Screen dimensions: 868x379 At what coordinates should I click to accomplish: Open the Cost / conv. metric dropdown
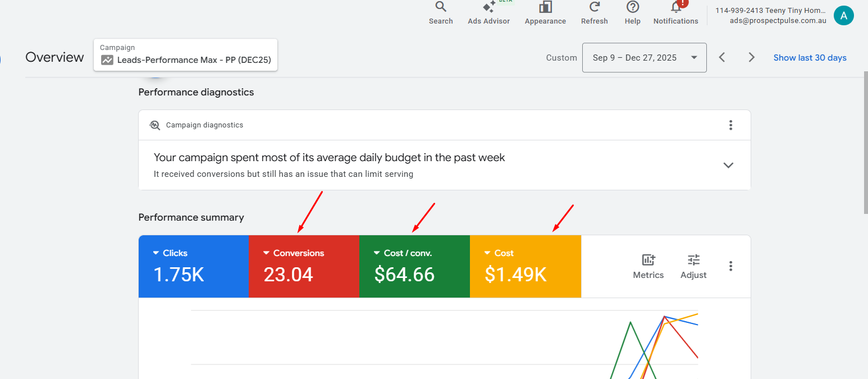(x=377, y=253)
